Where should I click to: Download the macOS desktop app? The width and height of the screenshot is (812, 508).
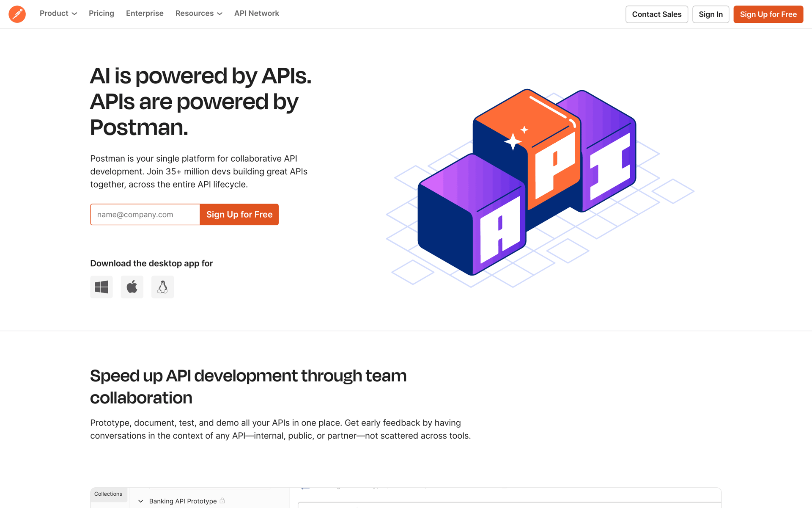pyautogui.click(x=132, y=287)
